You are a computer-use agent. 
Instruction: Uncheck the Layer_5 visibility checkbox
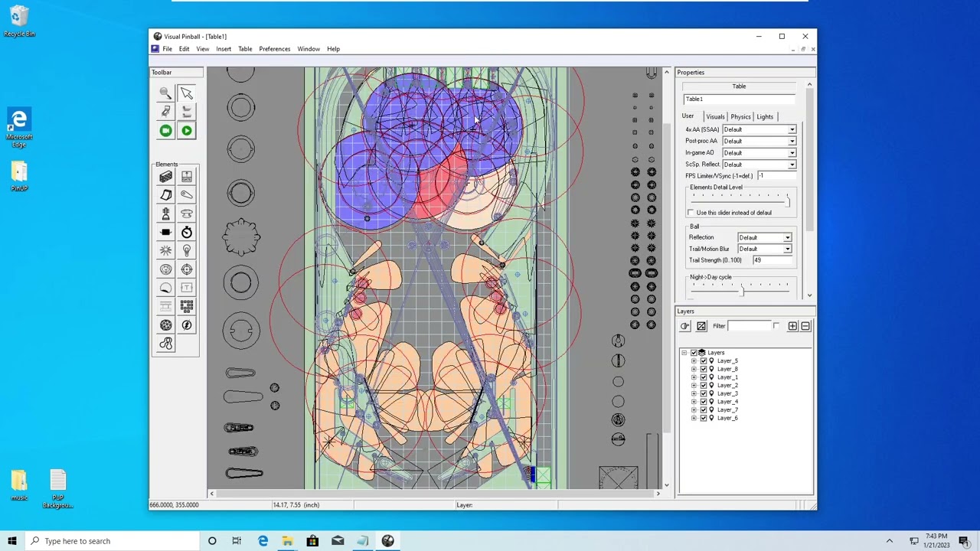[704, 360]
